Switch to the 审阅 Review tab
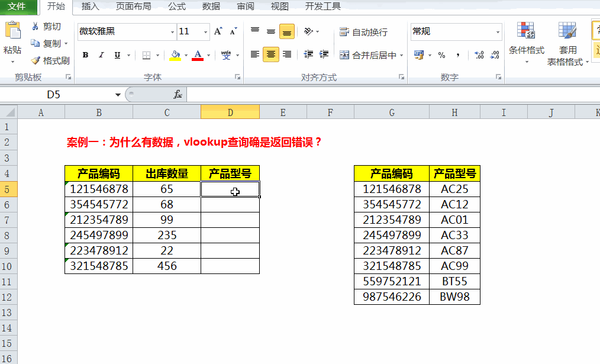Screen dimensions: 600x364 click(246, 6)
